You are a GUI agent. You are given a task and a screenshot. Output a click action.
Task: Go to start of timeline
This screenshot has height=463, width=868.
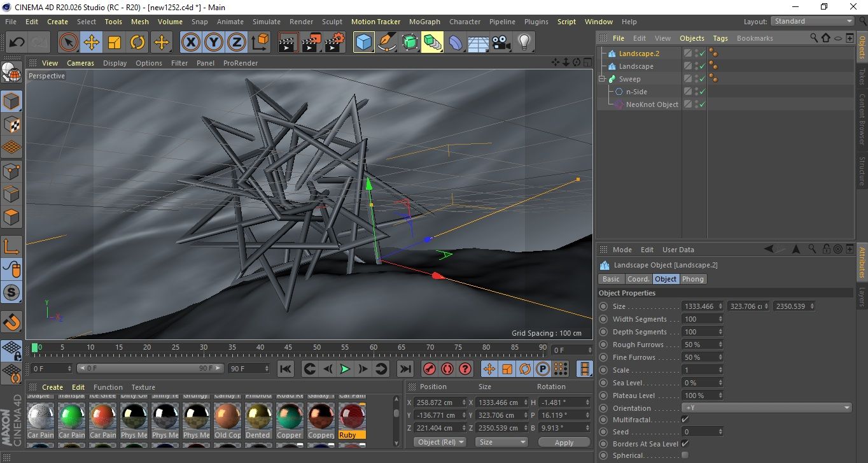pyautogui.click(x=286, y=369)
